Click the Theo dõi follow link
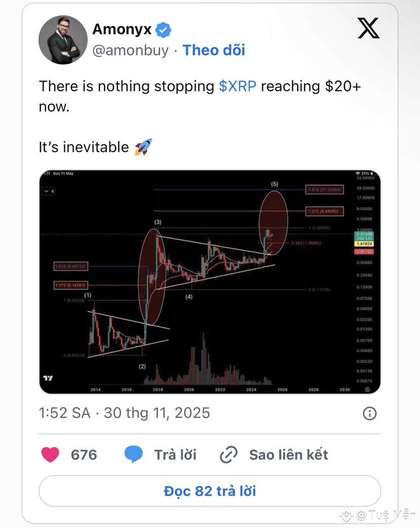Screen dimensions: 420x528 [214, 50]
